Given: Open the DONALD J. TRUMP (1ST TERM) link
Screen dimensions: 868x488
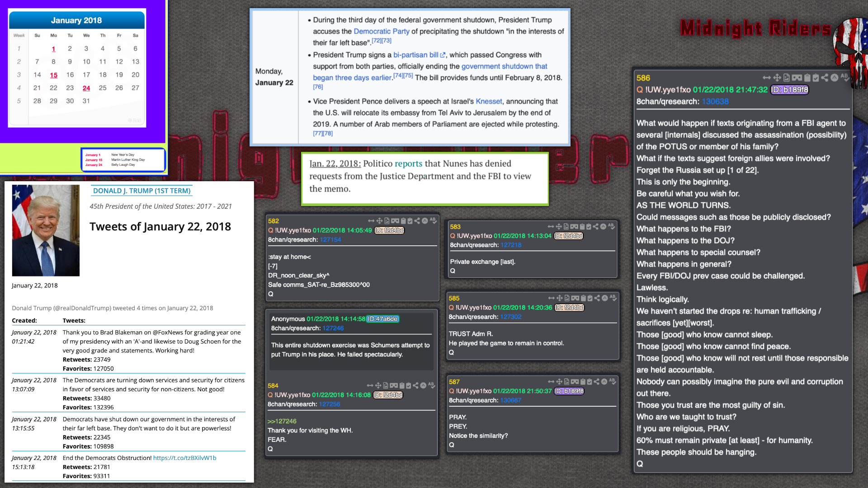Looking at the screenshot, I should click(142, 191).
